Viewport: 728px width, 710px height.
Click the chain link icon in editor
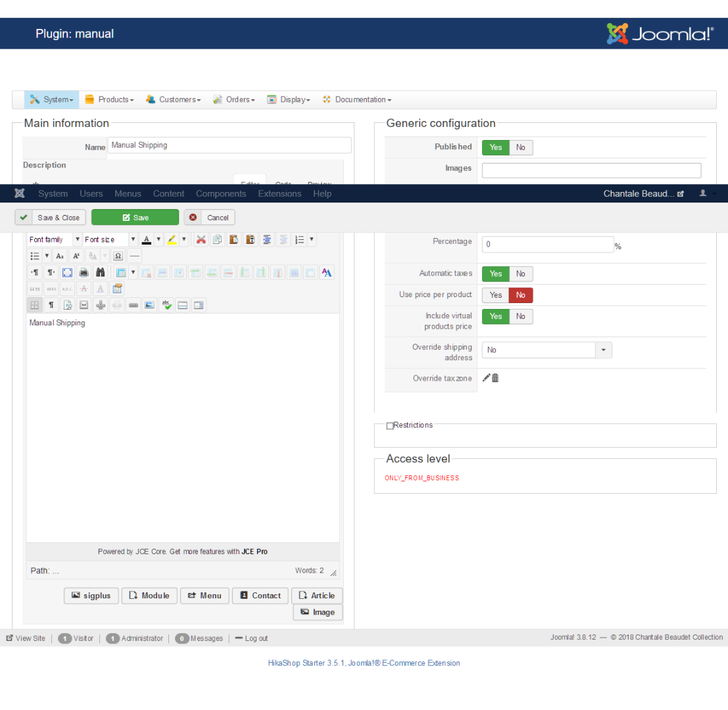133,305
